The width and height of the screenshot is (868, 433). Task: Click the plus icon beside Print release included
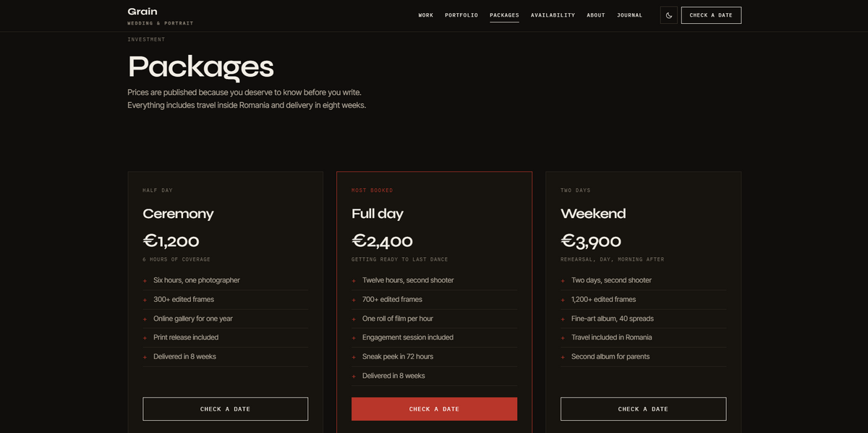[145, 337]
